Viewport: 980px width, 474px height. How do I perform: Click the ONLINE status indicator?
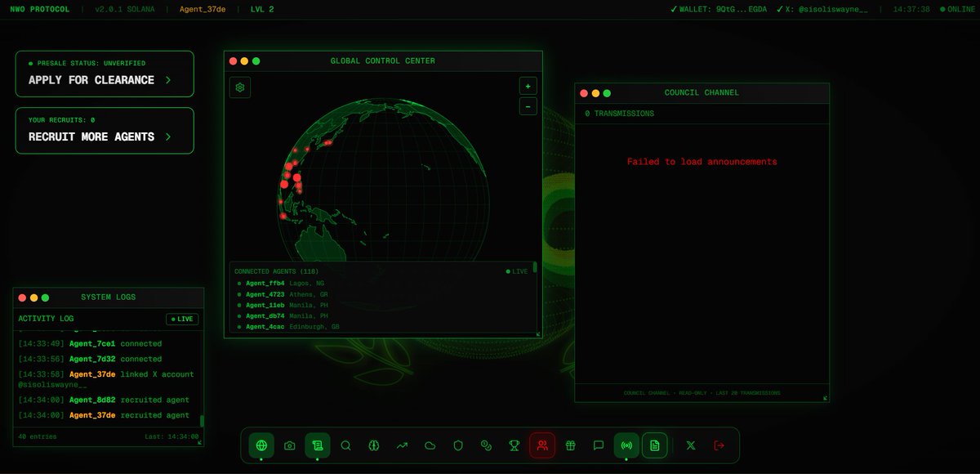(x=957, y=10)
